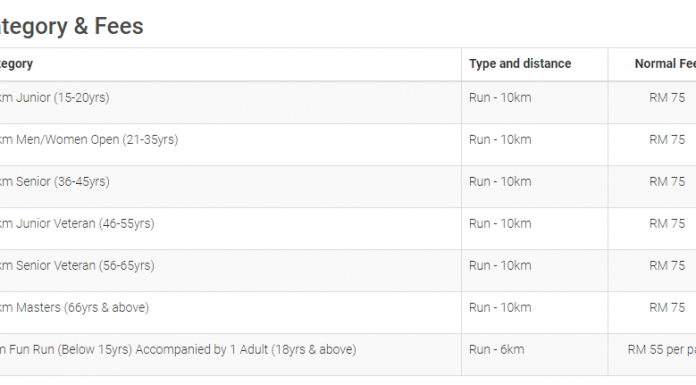
Task: Select the Masters (66yrs & above) category
Action: pos(75,308)
